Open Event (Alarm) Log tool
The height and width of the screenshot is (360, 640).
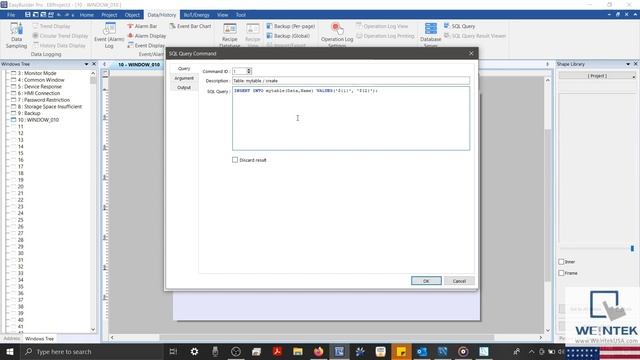tap(109, 36)
